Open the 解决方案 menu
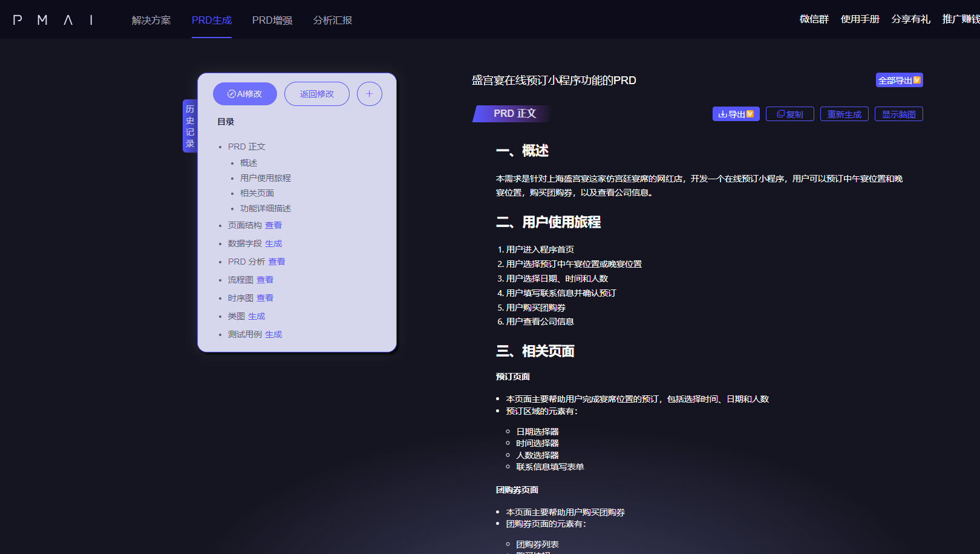The width and height of the screenshot is (980, 554). click(151, 20)
